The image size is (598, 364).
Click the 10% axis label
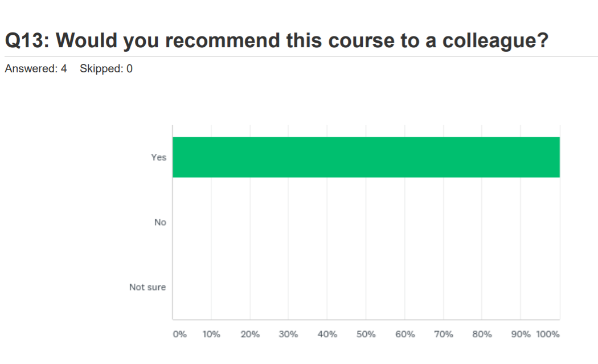211,334
